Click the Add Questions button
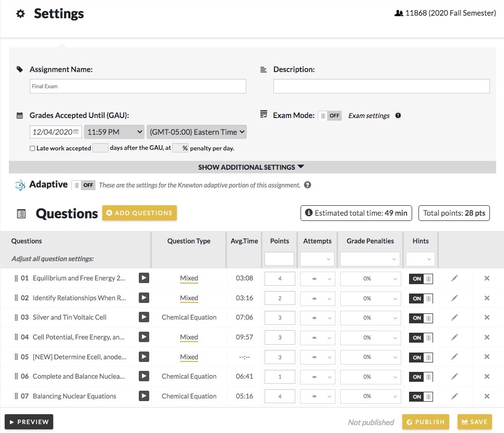The width and height of the screenshot is (504, 433). pos(139,213)
